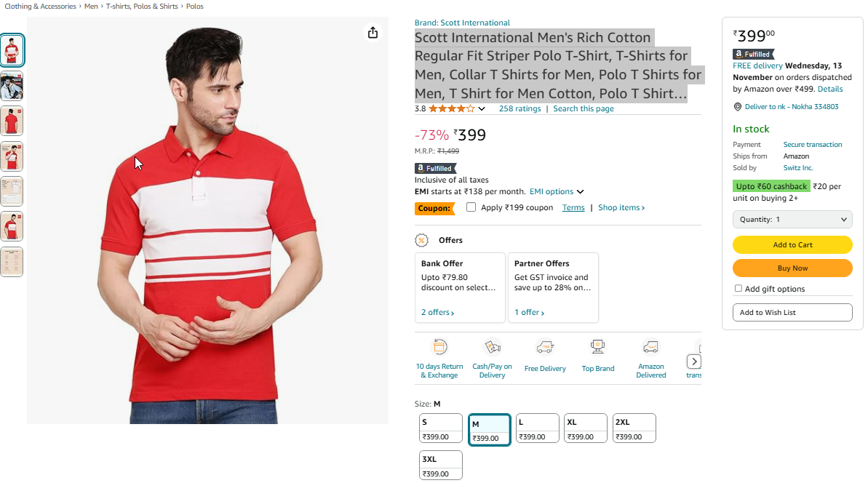Expand the star rating breakdown chevron
Screen dimensions: 868x483
point(482,109)
